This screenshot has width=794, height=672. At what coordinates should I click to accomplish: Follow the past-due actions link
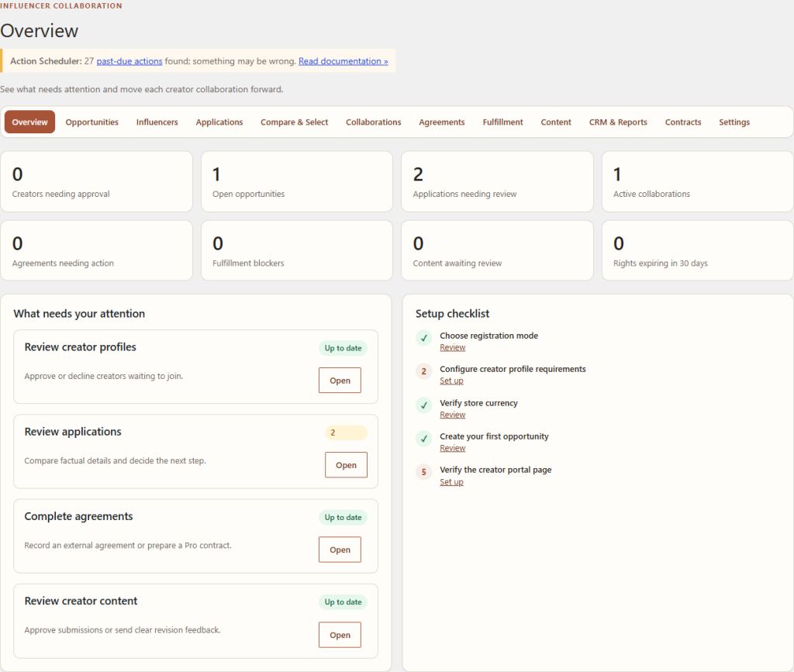[129, 61]
